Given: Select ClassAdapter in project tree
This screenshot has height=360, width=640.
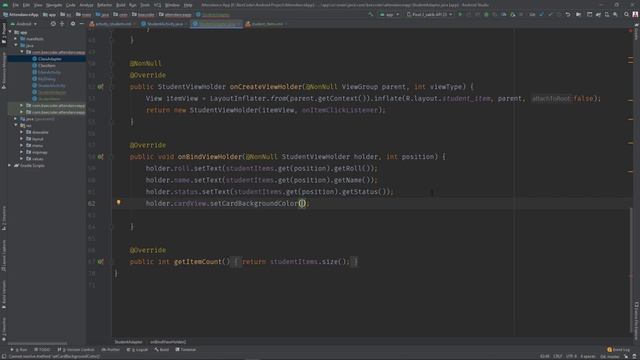Looking at the screenshot, I should (49, 59).
